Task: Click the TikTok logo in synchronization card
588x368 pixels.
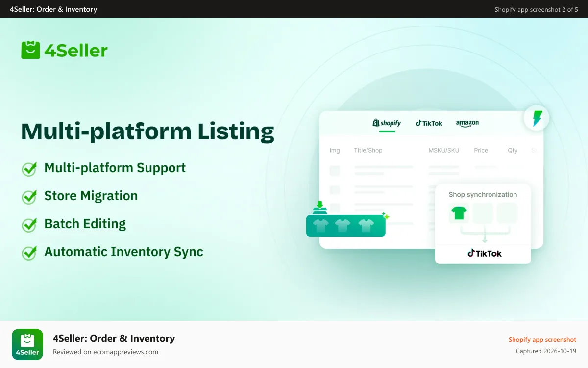Action: (x=484, y=253)
